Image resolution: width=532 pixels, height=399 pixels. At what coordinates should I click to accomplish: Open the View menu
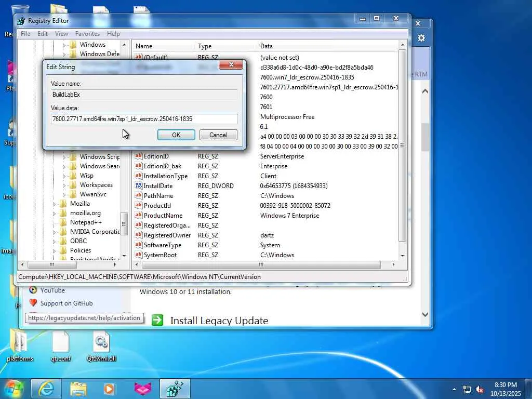61,34
